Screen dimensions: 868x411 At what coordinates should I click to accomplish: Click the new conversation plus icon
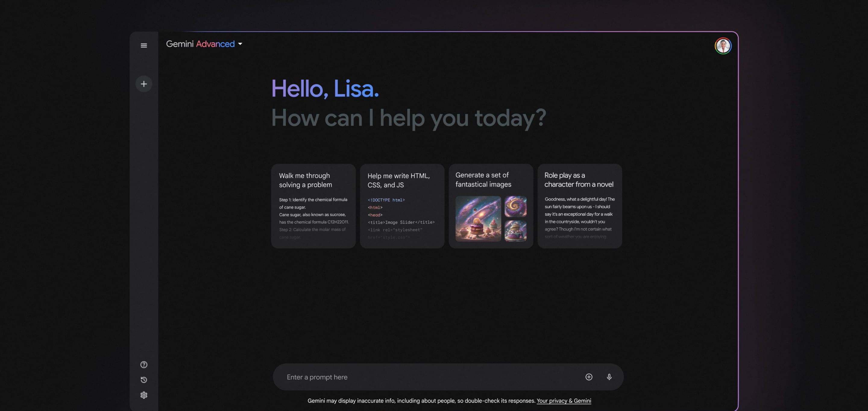[144, 83]
